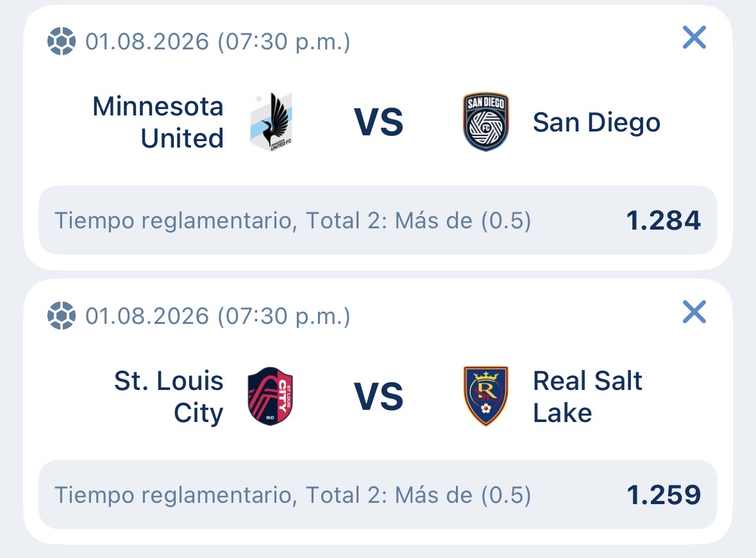Image resolution: width=756 pixels, height=558 pixels.
Task: Open the San Diego team name
Action: coord(596,122)
